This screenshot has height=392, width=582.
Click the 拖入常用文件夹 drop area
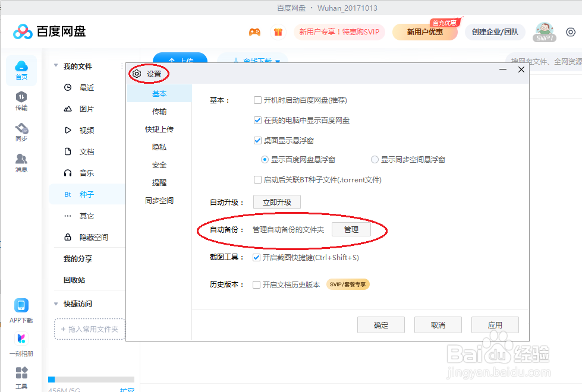90,329
